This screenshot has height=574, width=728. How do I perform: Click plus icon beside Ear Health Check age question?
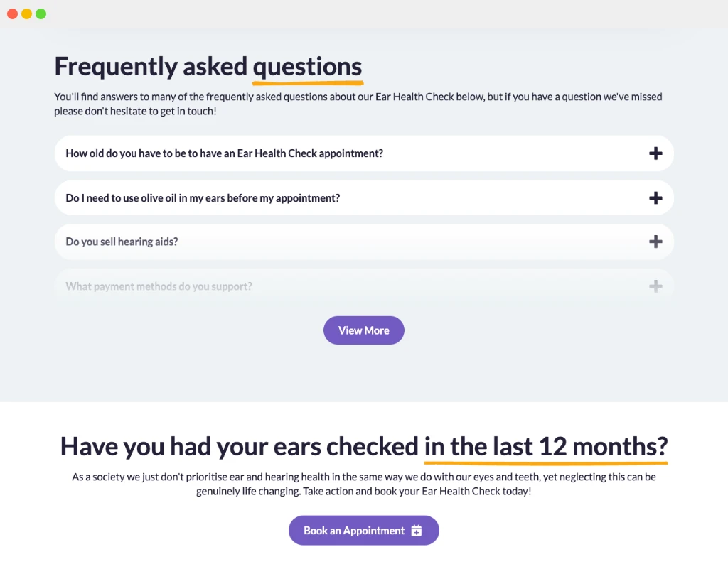coord(655,153)
